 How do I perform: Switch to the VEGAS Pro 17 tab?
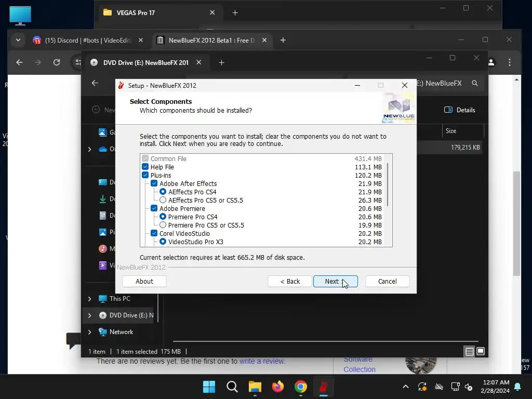[x=136, y=13]
